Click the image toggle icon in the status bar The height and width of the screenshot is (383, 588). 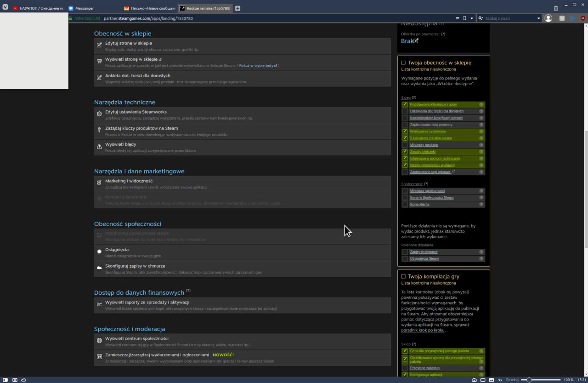click(492, 380)
